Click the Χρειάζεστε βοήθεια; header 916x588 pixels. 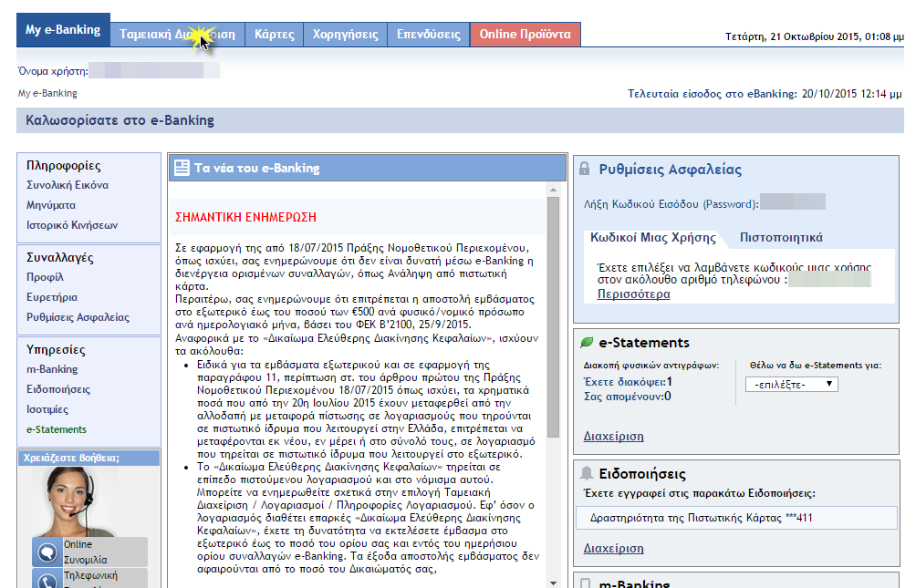[x=88, y=458]
